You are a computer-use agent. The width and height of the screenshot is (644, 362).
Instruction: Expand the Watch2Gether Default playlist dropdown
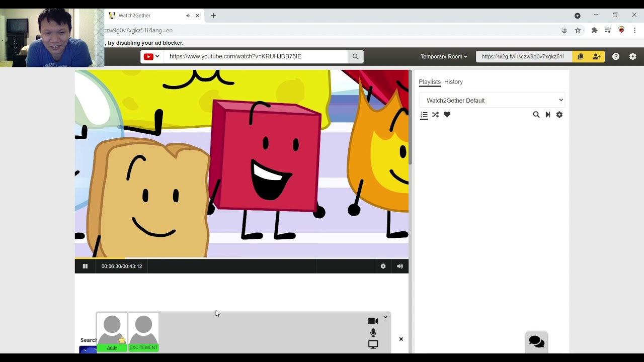[492, 100]
